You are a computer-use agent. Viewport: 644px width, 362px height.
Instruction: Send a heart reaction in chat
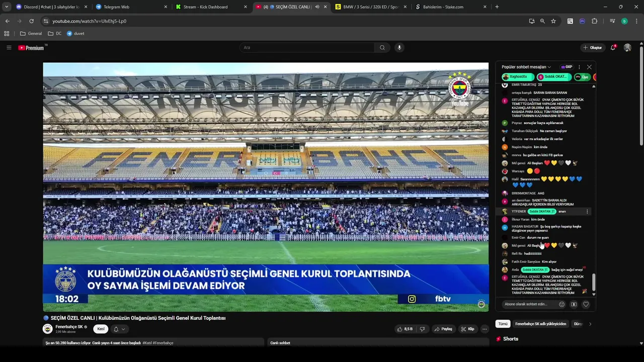[x=586, y=304]
